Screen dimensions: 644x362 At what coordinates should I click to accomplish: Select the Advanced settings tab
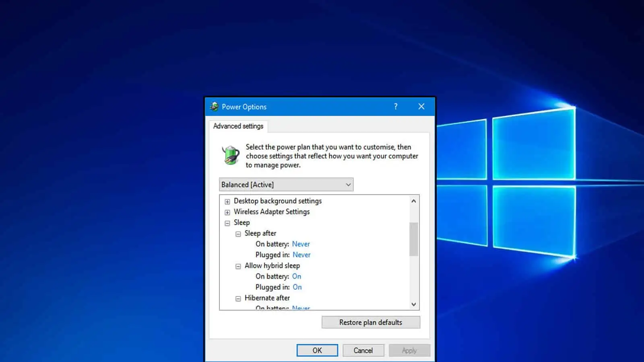(238, 126)
